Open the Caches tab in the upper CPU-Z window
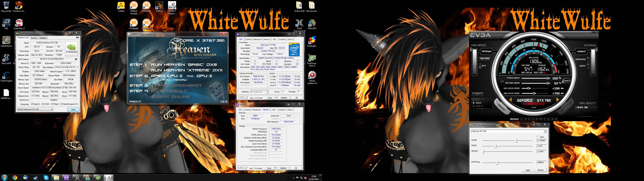 248,39
